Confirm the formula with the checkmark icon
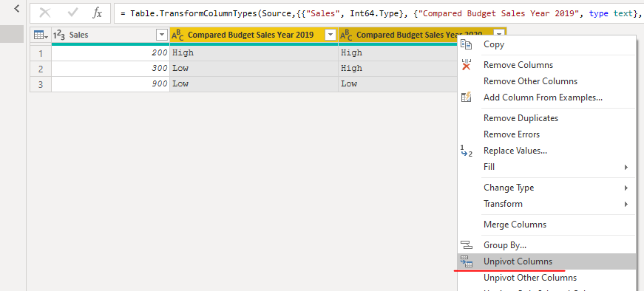 (x=72, y=13)
